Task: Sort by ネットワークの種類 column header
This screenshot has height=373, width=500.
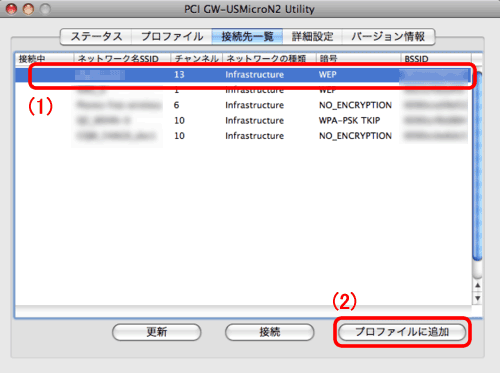Action: point(269,59)
